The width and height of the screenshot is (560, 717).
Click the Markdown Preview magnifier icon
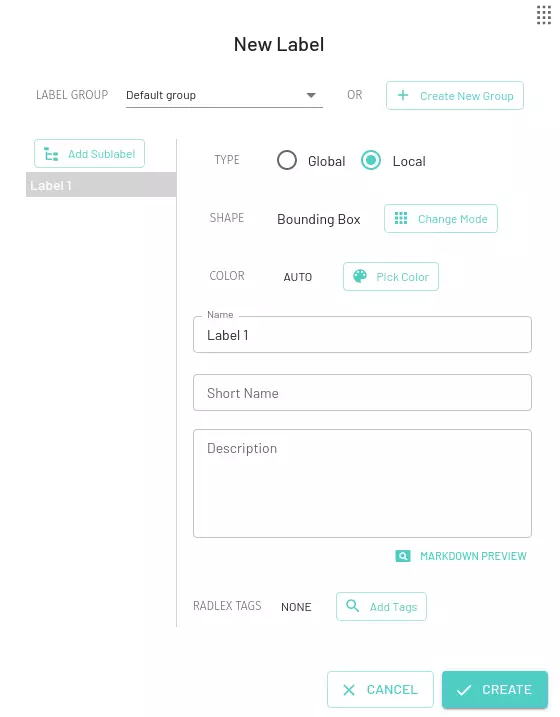click(x=403, y=556)
